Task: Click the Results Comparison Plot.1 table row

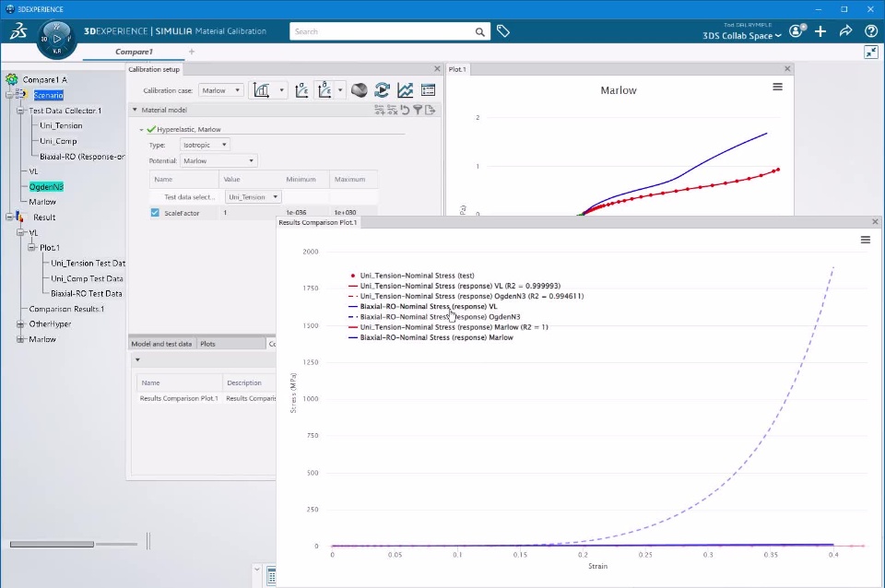Action: click(206, 398)
